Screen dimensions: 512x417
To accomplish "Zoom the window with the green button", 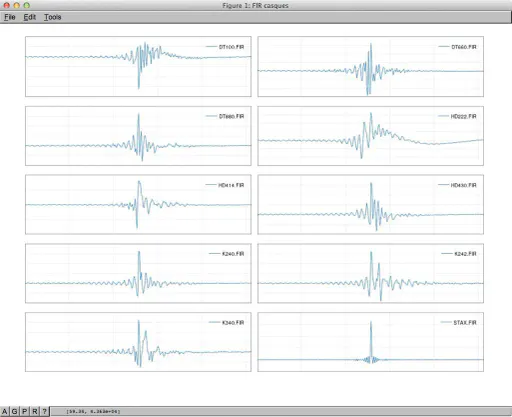I will click(x=27, y=5).
